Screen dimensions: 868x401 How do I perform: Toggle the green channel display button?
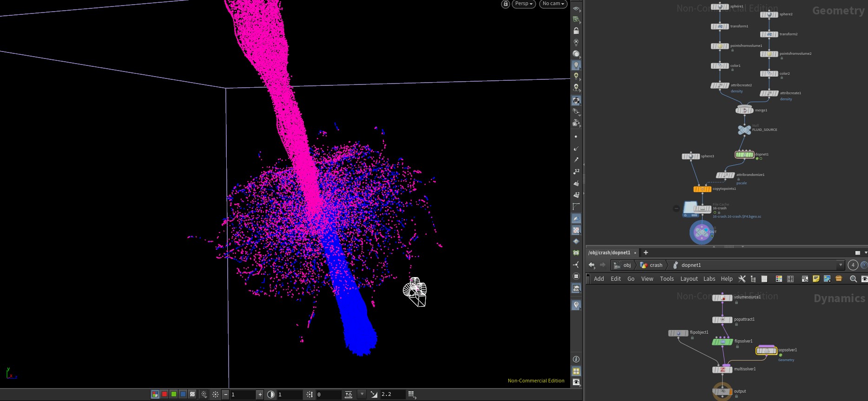click(x=173, y=395)
